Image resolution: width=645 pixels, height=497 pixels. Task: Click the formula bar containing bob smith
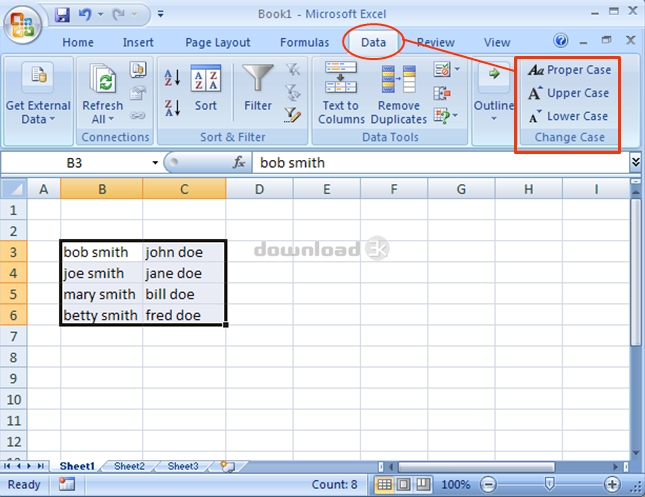pyautogui.click(x=440, y=163)
